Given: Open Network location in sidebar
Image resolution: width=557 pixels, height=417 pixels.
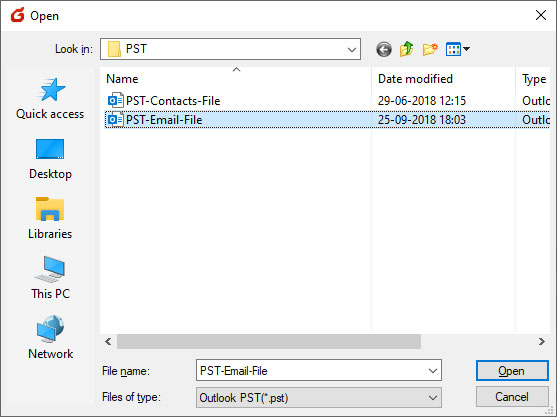Looking at the screenshot, I should click(50, 338).
